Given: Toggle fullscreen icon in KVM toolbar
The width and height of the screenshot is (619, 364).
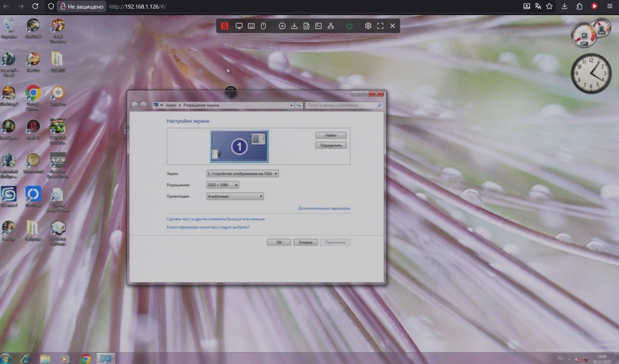Looking at the screenshot, I should pos(380,26).
